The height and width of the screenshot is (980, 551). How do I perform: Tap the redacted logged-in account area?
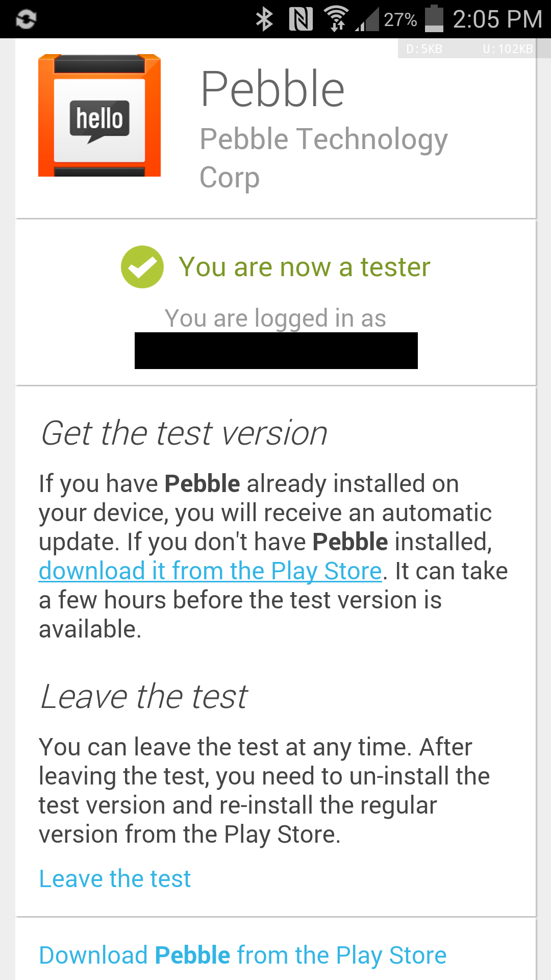pos(275,351)
